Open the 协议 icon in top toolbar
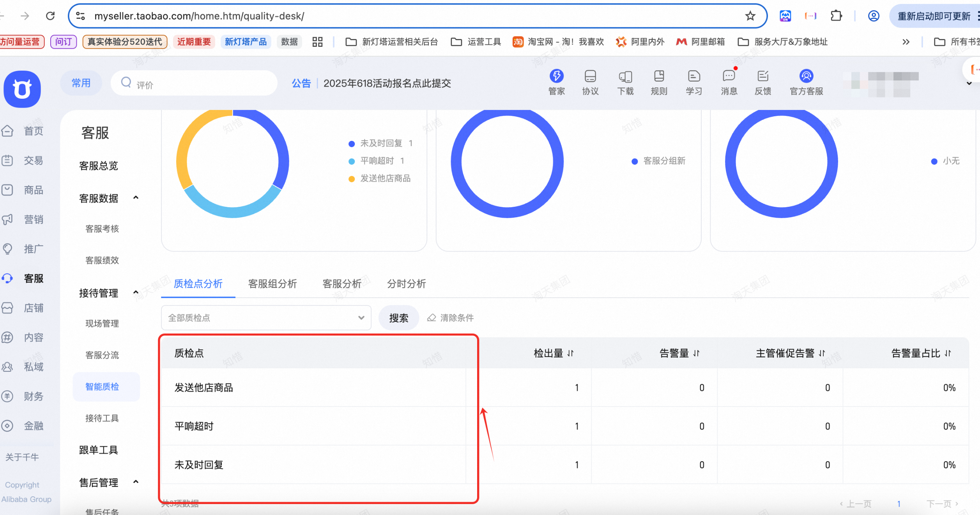The width and height of the screenshot is (980, 515). click(590, 76)
